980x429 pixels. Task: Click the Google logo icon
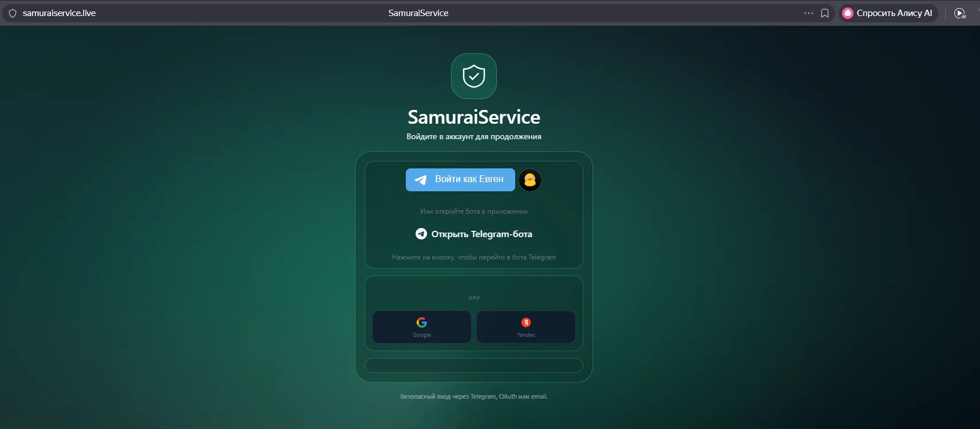(422, 322)
